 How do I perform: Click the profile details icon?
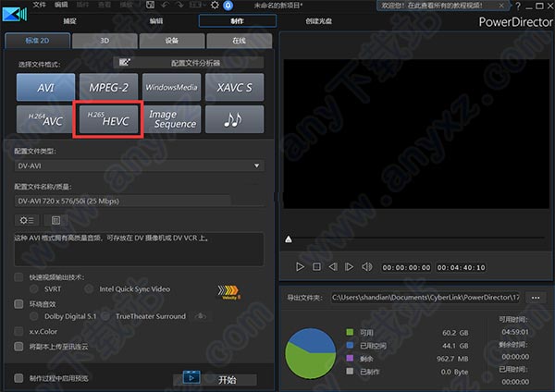click(55, 220)
